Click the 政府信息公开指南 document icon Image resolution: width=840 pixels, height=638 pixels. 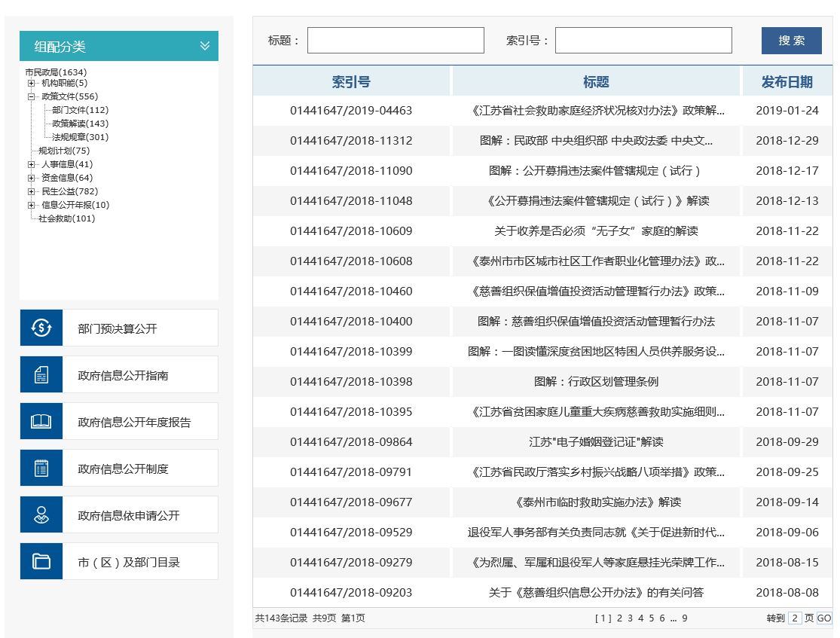pos(41,374)
